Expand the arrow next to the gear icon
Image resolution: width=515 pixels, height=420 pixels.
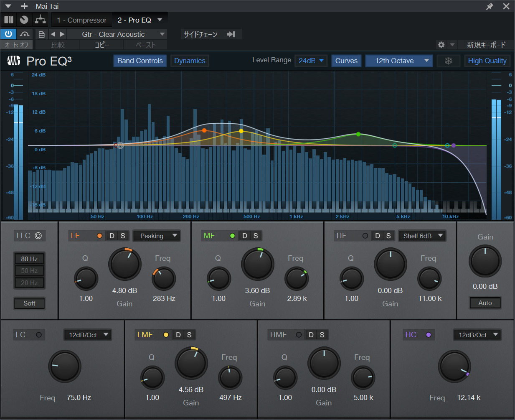(452, 45)
